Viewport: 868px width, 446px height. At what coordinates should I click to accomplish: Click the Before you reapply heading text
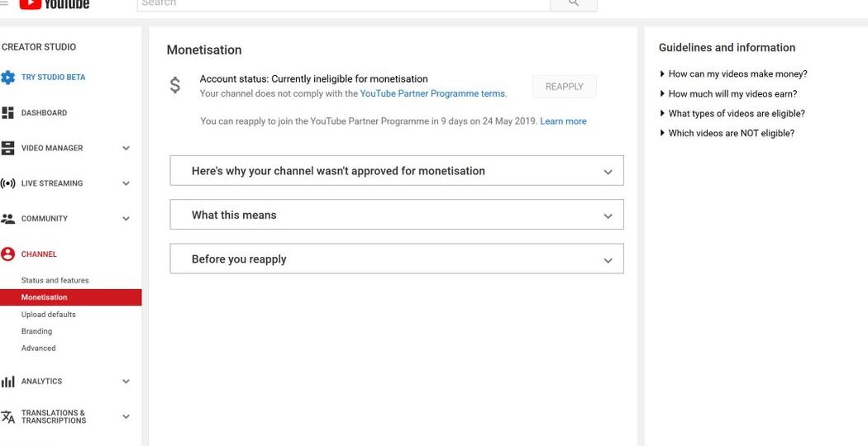239,259
